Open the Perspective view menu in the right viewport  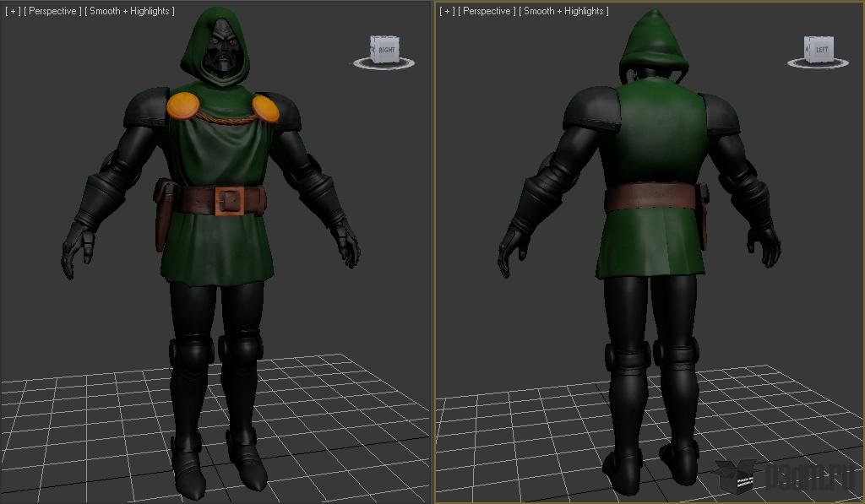click(488, 11)
